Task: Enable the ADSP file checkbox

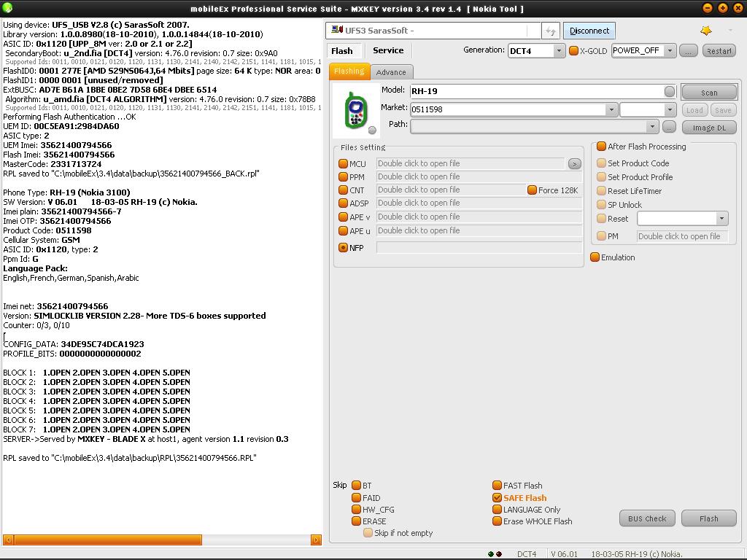Action: 343,203
